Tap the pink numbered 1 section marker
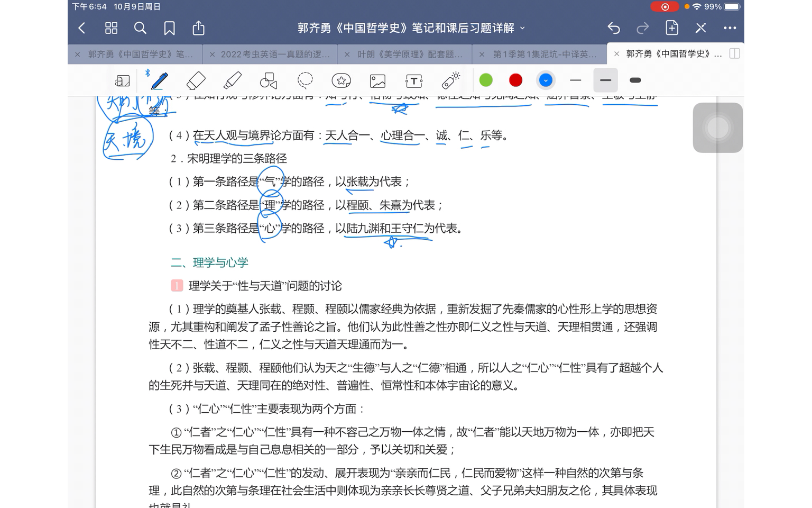The height and width of the screenshot is (508, 812). [x=177, y=286]
